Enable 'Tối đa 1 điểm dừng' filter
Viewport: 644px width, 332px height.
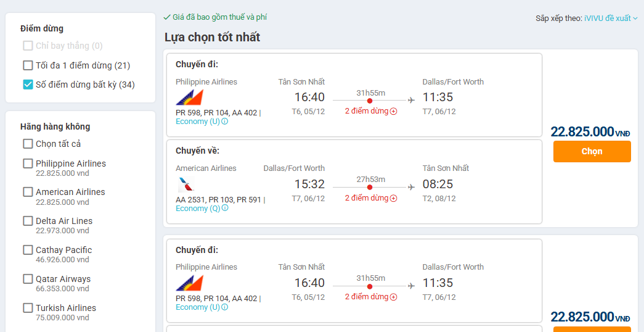(x=28, y=65)
